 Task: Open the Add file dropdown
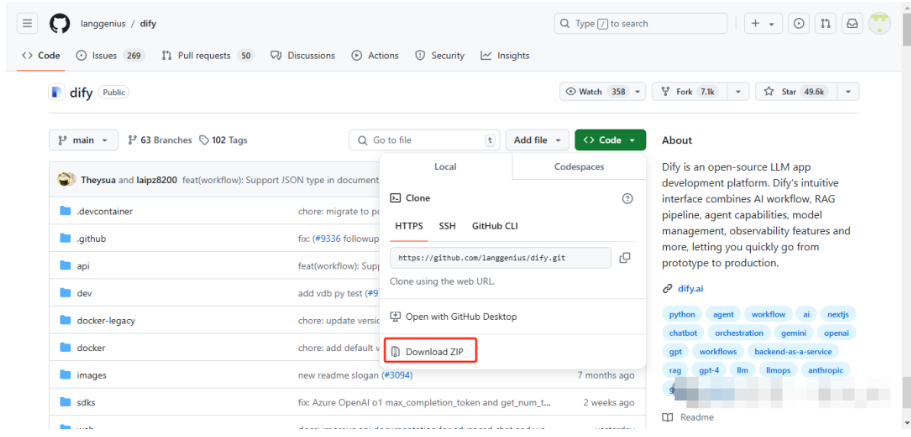click(x=537, y=140)
